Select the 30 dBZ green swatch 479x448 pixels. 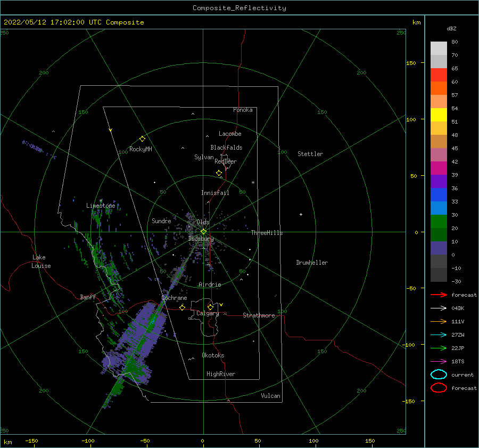(439, 222)
